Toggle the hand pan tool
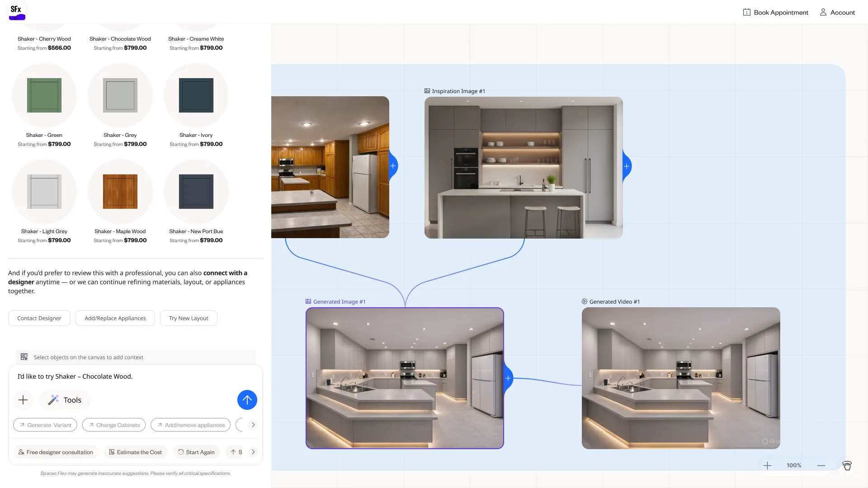This screenshot has height=488, width=868. point(847,465)
